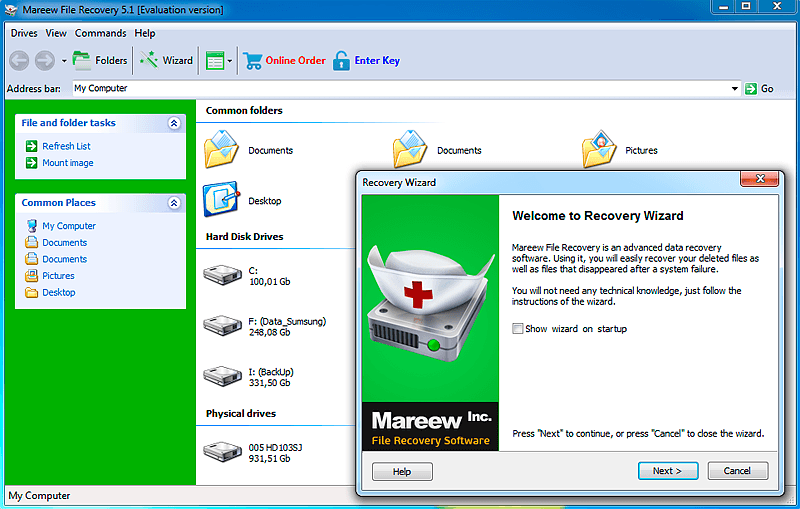Image resolution: width=800 pixels, height=509 pixels.
Task: Click the Online Order shopping cart
Action: coord(253,60)
